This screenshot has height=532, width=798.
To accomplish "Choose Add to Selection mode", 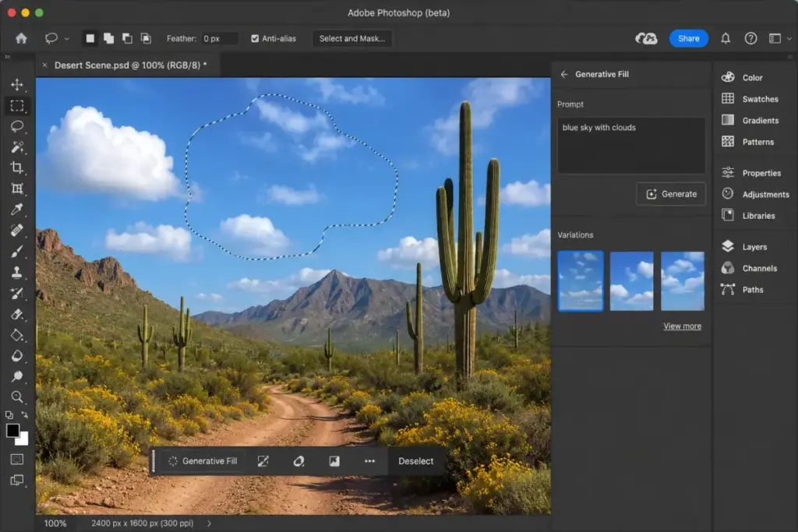I will 108,38.
